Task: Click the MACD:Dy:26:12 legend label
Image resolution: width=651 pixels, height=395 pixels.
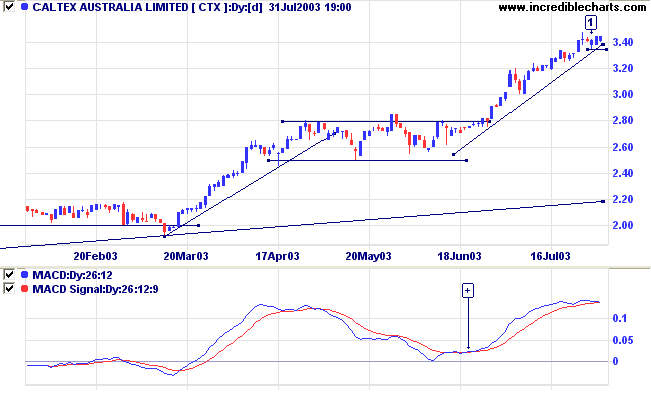Action: tap(72, 275)
